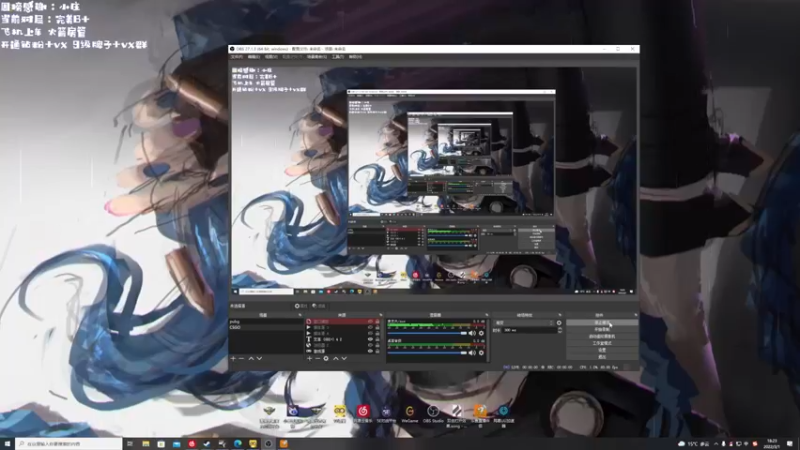Open the 场景集合(S) menu

click(x=316, y=57)
